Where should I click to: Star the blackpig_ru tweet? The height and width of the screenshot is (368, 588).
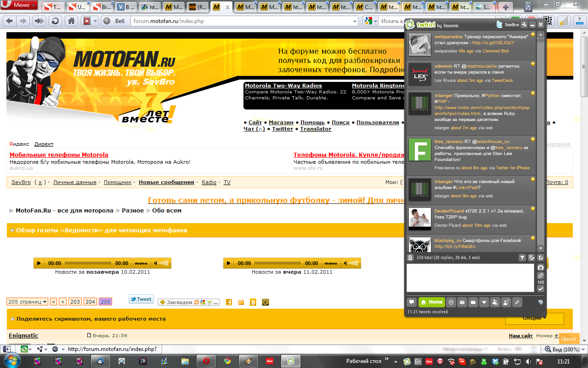[533, 238]
